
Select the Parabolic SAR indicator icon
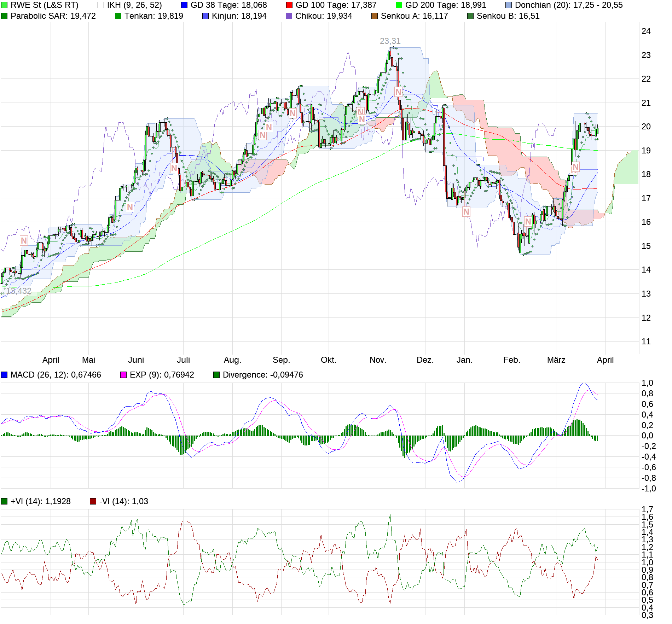(4, 16)
